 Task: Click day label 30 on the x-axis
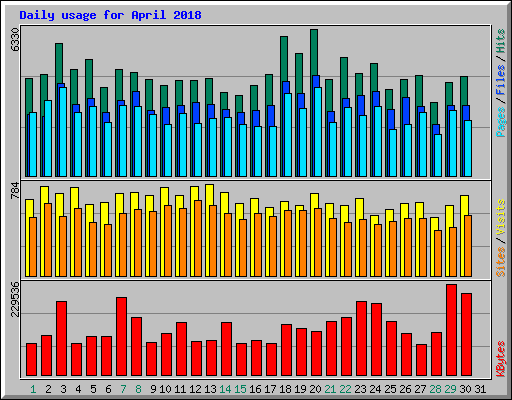click(x=465, y=389)
